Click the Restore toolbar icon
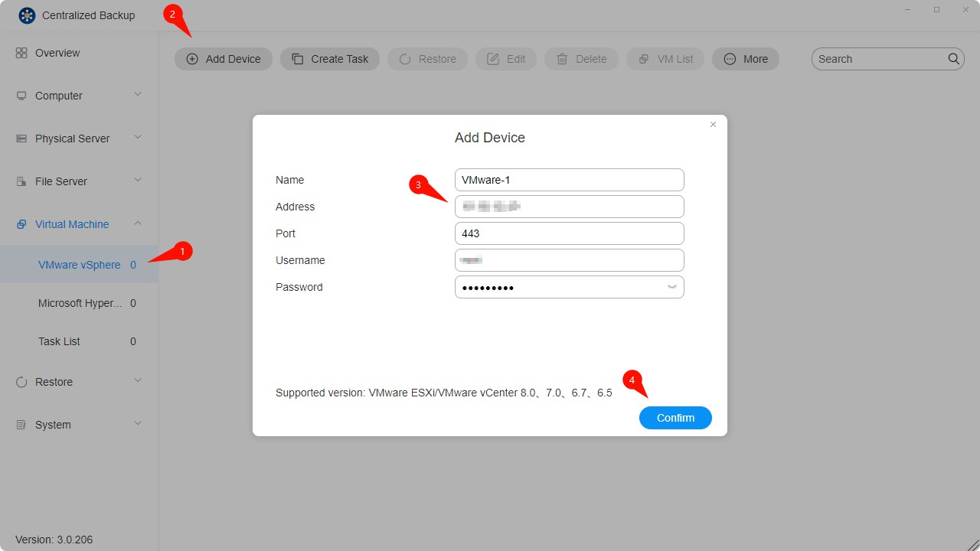Viewport: 980px width, 551px height. click(403, 58)
